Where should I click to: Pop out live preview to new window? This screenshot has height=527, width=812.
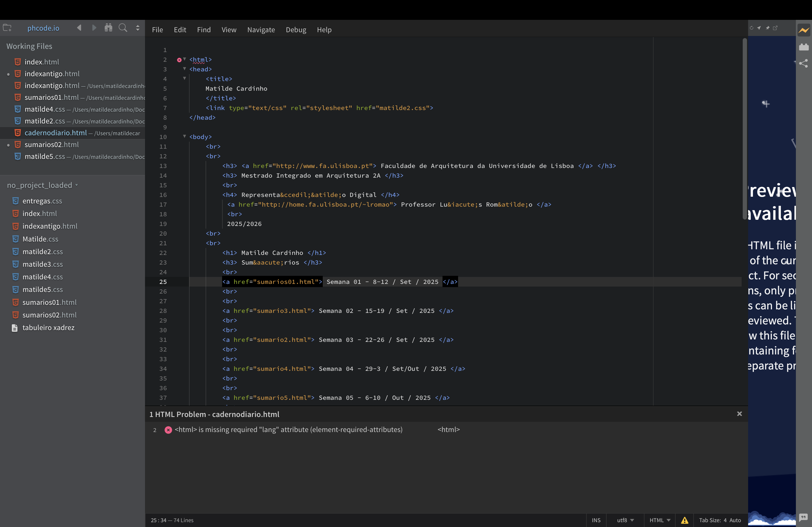[775, 28]
